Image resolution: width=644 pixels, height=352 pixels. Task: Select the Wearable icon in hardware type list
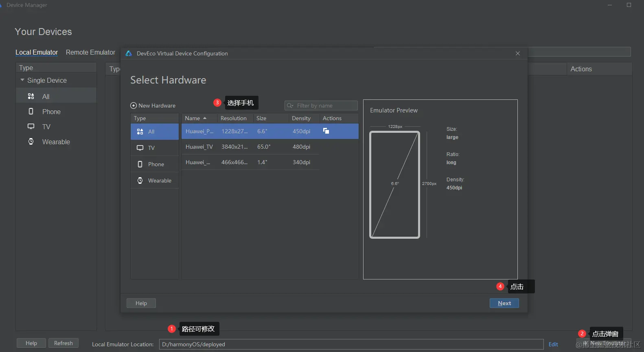click(x=140, y=180)
